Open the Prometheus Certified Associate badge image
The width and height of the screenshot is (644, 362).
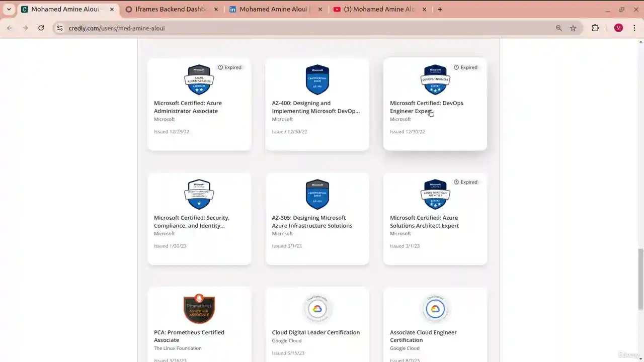199,309
